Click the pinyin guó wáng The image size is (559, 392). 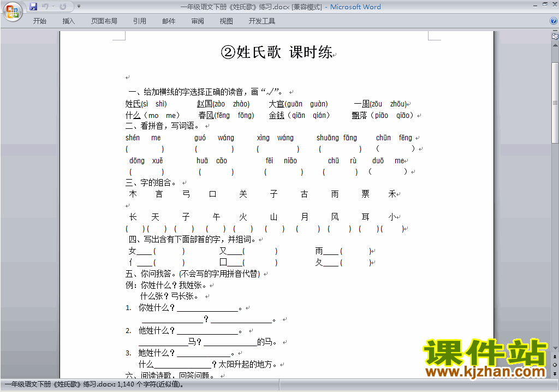214,138
